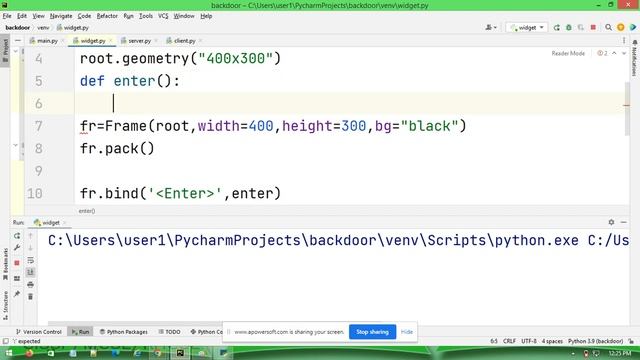The width and height of the screenshot is (640, 360).
Task: Open editor tabs more-options menu
Action: tap(624, 40)
